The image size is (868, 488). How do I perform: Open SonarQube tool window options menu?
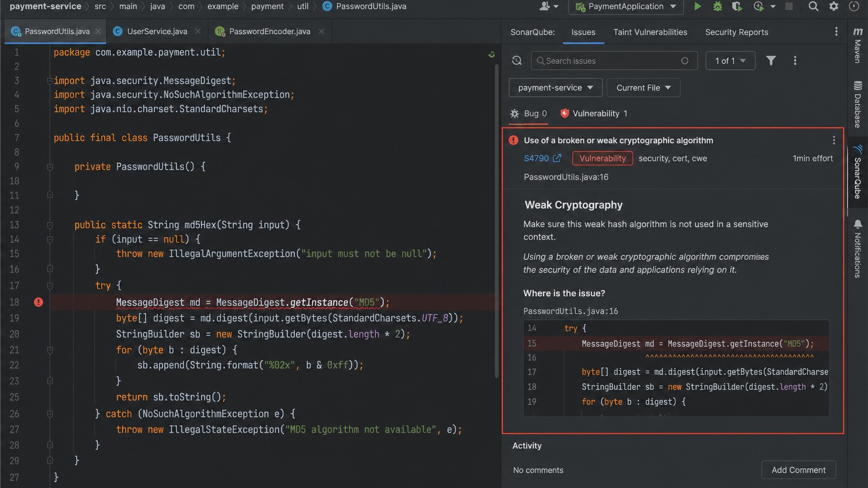point(836,32)
